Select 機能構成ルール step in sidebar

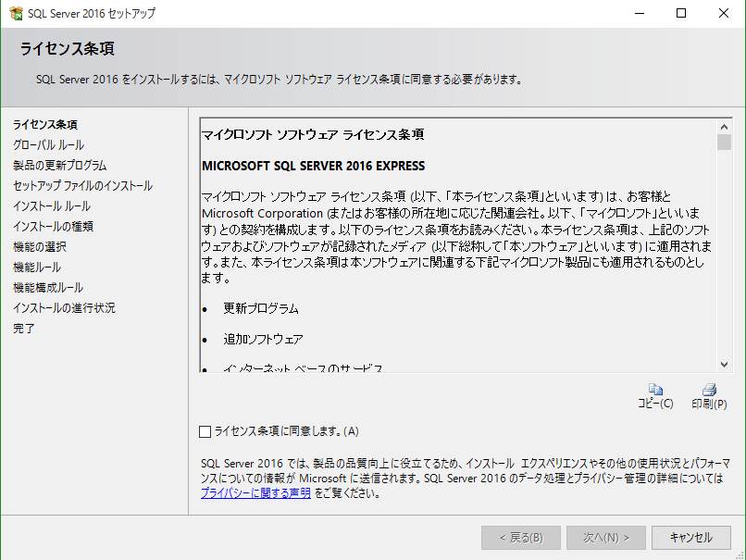pos(47,287)
